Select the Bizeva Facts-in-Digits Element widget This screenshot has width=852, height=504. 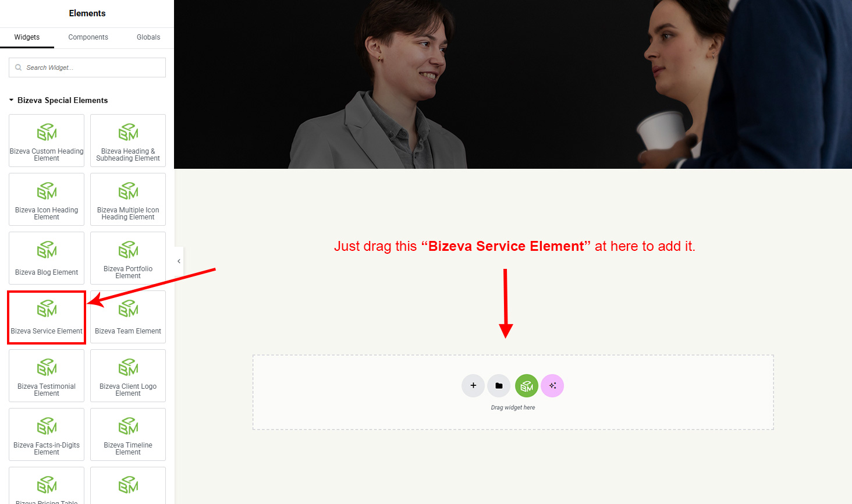47,434
